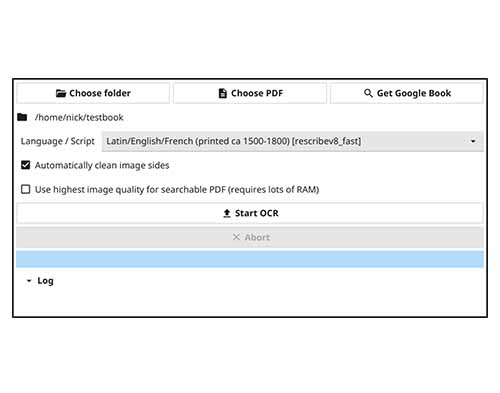Click the 'Choose folder' button text
This screenshot has height=393, width=500.
pyautogui.click(x=100, y=93)
